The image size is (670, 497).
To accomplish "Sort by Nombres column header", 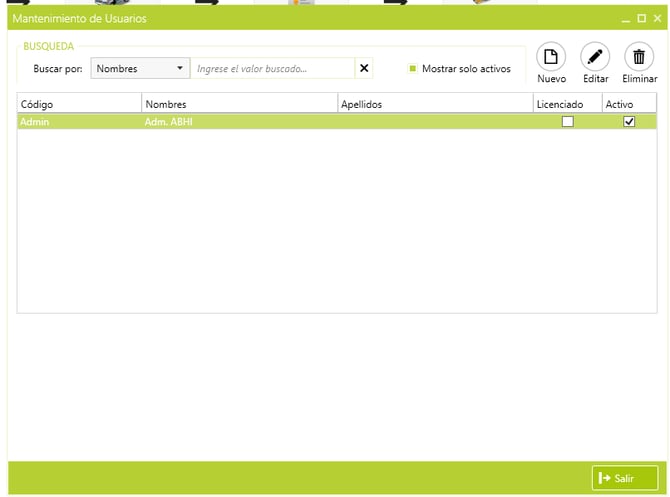I will click(x=239, y=104).
